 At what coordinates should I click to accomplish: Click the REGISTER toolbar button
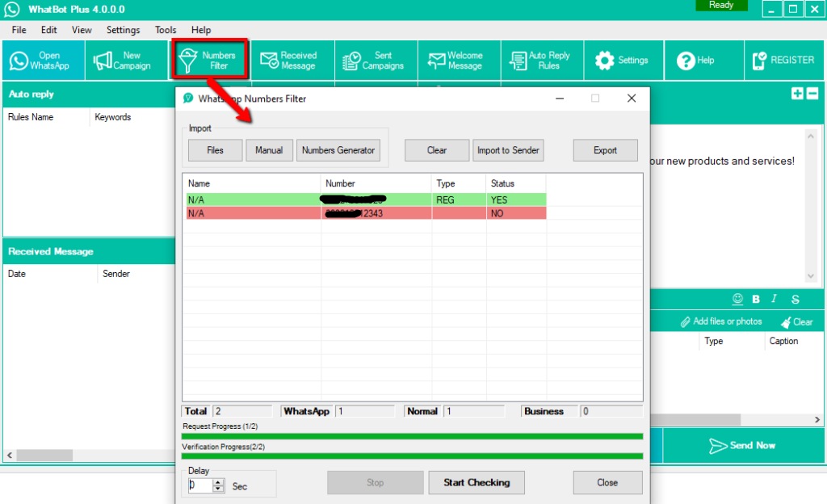click(783, 61)
